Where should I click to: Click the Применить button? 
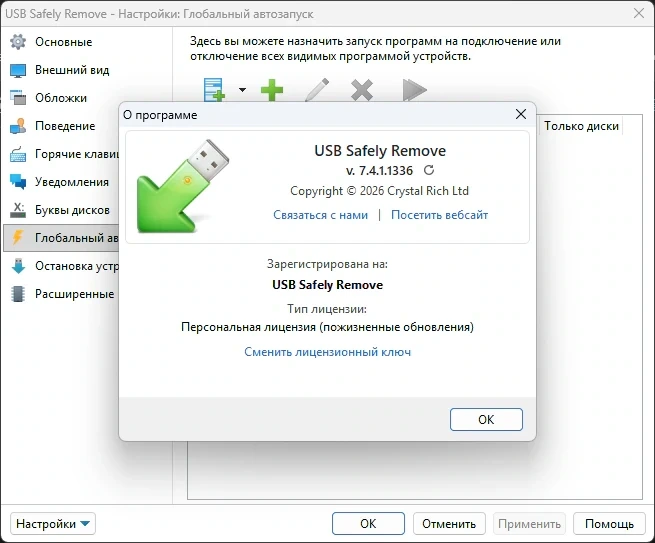(529, 524)
